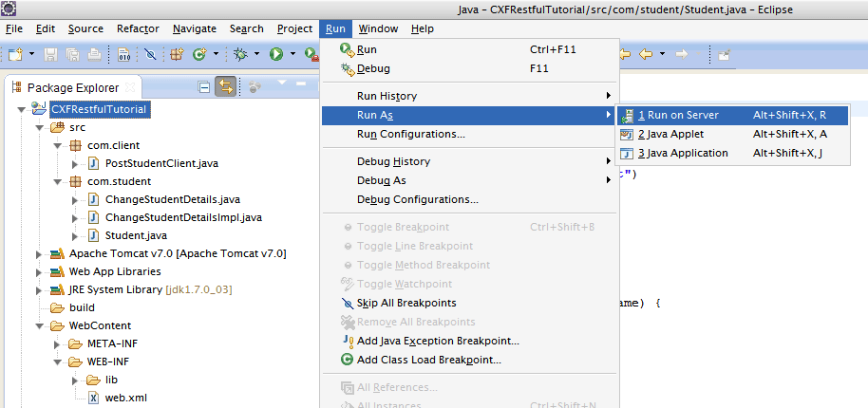Screen dimensions: 868x408
Task: Expand the Apache Tomcat v7.0 tree node
Action: [39, 254]
